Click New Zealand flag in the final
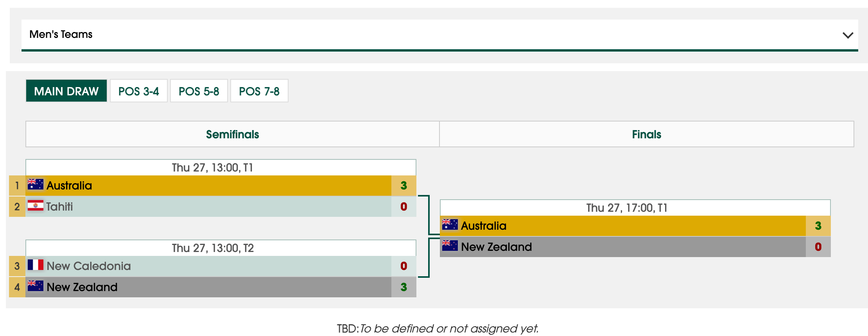 (450, 246)
